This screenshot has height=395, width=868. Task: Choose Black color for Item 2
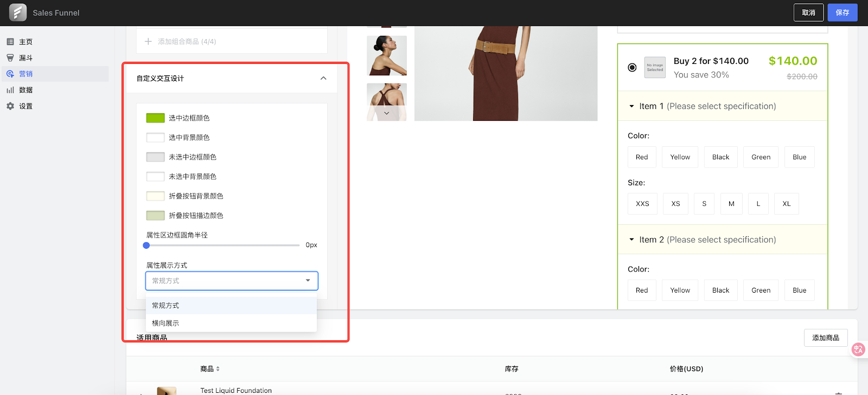point(721,290)
